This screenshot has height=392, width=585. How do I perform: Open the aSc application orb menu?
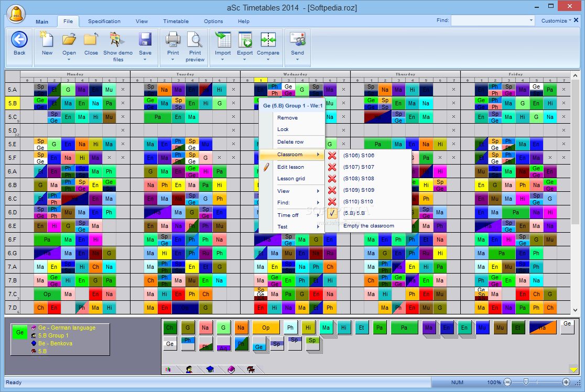[x=16, y=15]
